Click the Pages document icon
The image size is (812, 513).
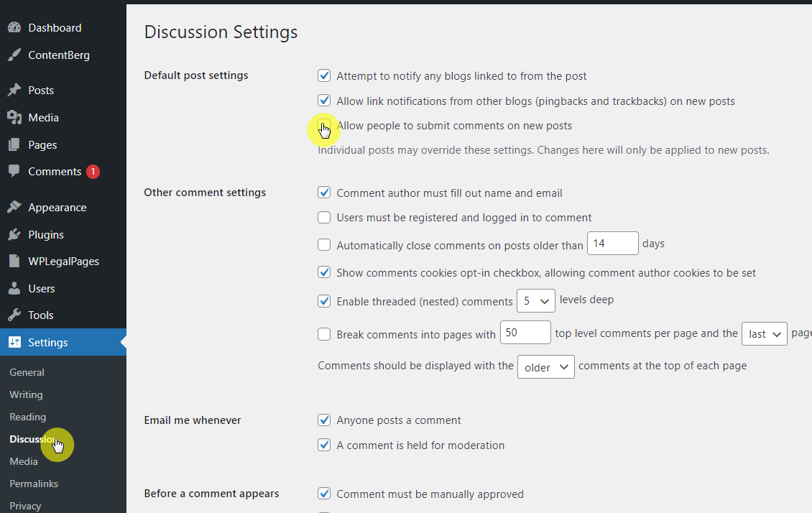(16, 144)
